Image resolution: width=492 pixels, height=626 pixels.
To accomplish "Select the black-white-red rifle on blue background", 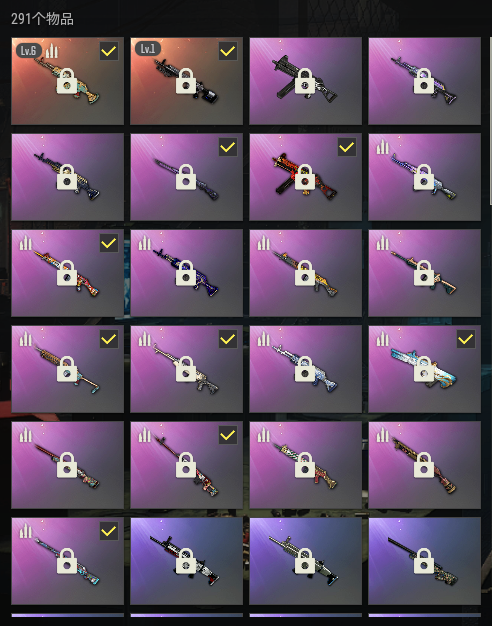I will 186,561.
